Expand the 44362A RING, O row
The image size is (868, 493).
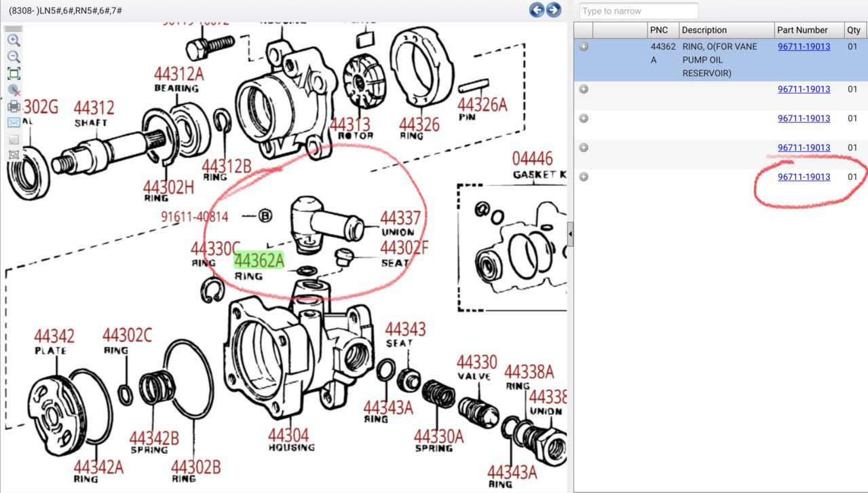tap(584, 47)
